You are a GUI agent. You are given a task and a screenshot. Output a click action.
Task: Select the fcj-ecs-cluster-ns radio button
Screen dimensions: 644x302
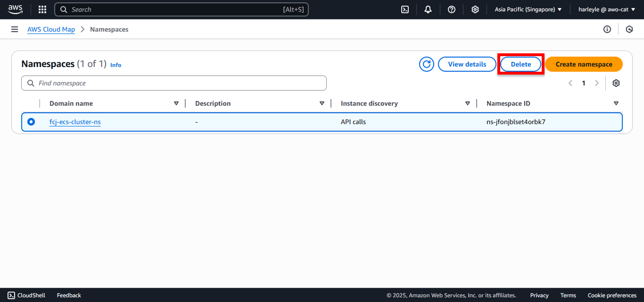31,122
